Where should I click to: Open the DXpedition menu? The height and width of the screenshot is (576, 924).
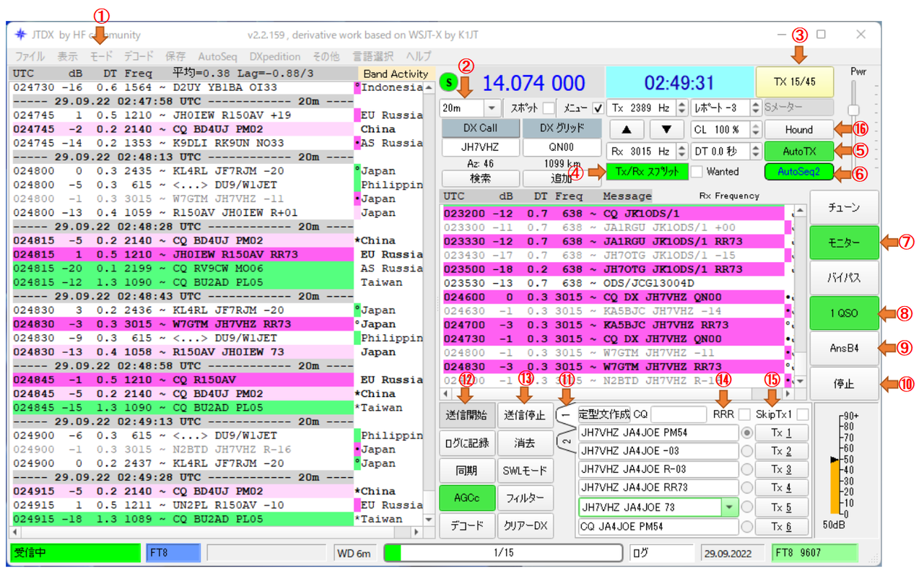point(275,56)
